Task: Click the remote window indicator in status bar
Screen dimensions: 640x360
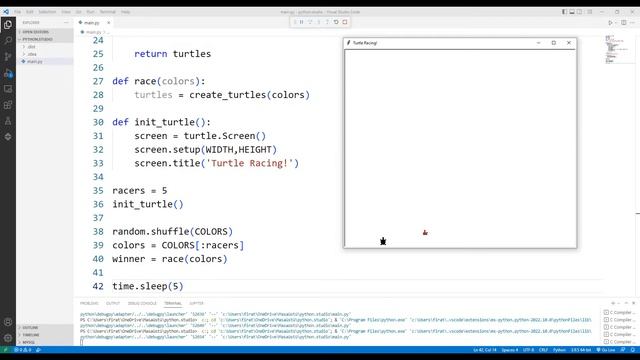Action: tap(5, 350)
